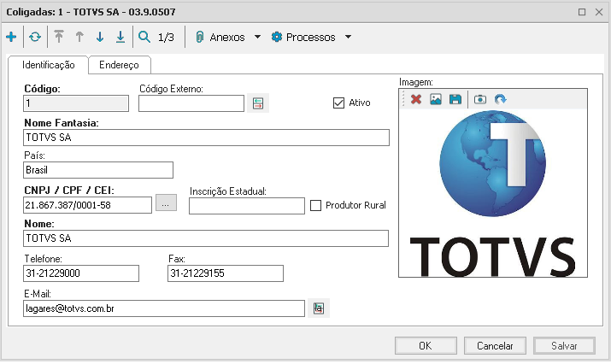Image resolution: width=611 pixels, height=364 pixels.
Task: Delete the image with the red X
Action: click(x=416, y=99)
